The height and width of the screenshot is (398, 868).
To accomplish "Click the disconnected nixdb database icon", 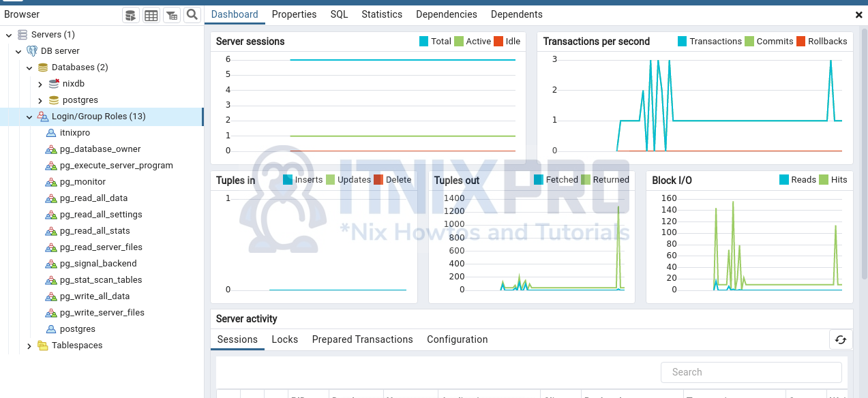I will click(54, 84).
